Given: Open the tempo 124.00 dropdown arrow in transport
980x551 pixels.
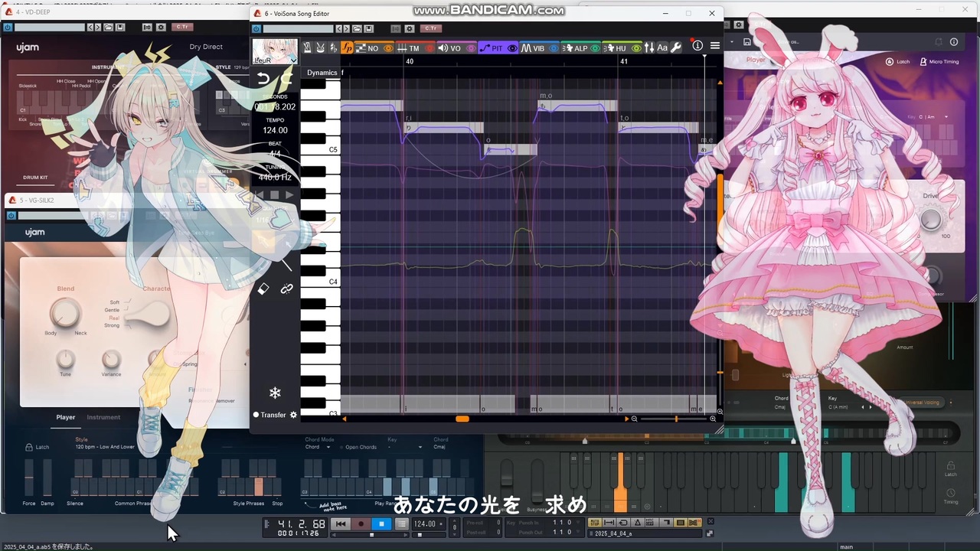Looking at the screenshot, I should coord(442,524).
